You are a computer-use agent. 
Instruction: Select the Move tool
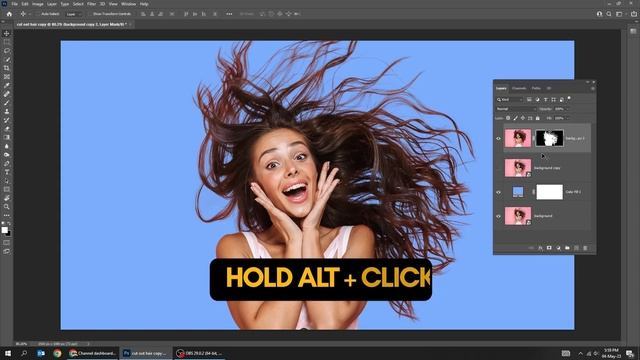tap(7, 33)
